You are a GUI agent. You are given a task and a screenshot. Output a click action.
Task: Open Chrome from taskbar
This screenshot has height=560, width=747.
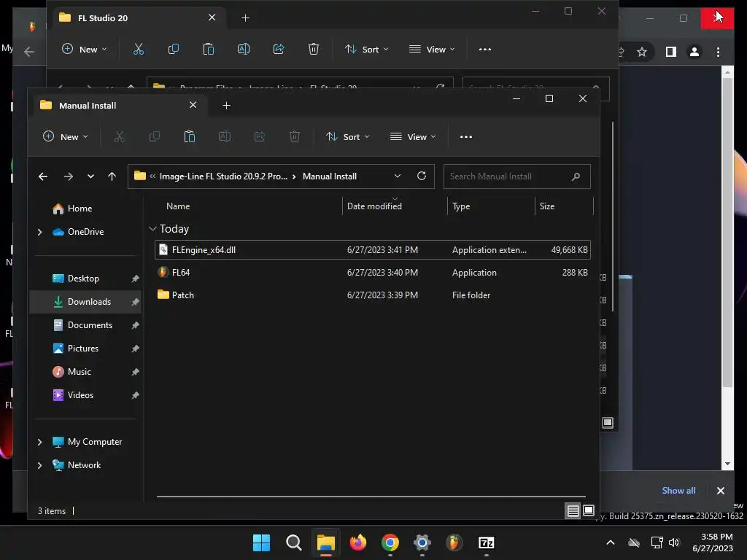click(x=390, y=542)
